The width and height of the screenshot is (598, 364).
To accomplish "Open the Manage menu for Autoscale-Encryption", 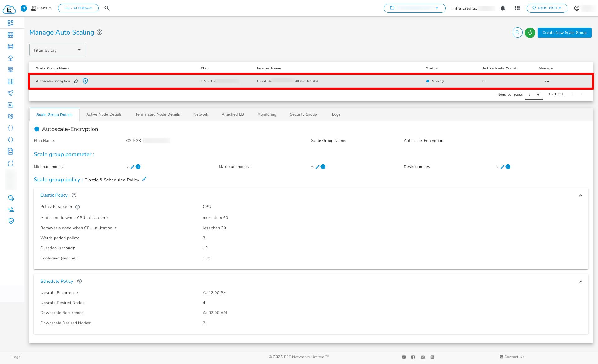I will (x=547, y=81).
